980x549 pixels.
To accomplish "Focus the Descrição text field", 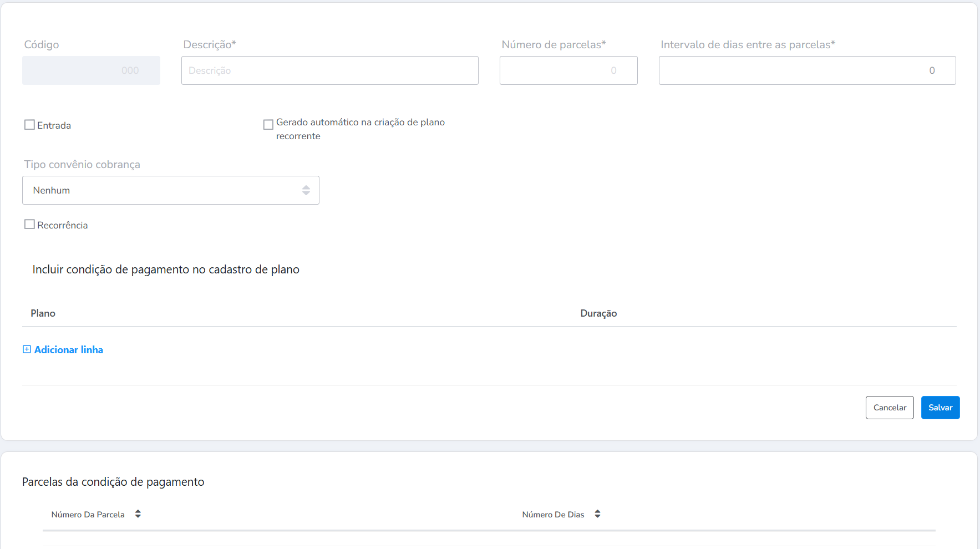I will pyautogui.click(x=329, y=70).
